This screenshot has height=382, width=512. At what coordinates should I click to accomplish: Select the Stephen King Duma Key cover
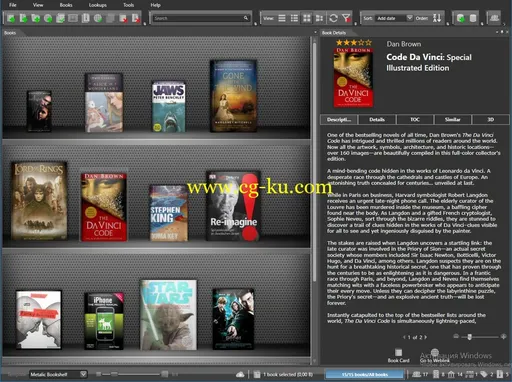click(168, 213)
